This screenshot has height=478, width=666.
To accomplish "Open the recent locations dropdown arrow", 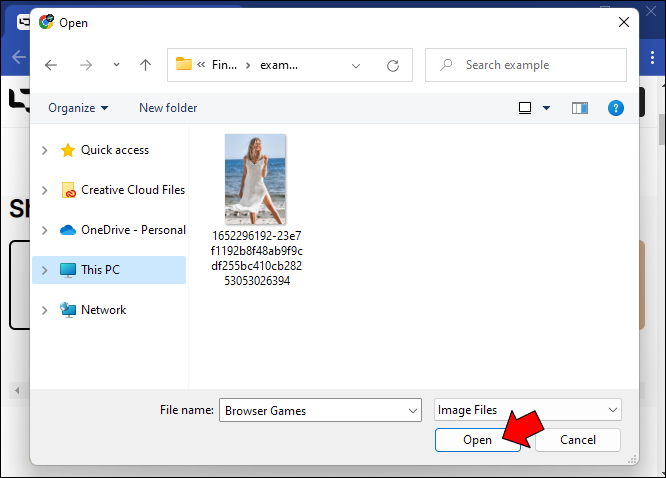I will coord(116,65).
